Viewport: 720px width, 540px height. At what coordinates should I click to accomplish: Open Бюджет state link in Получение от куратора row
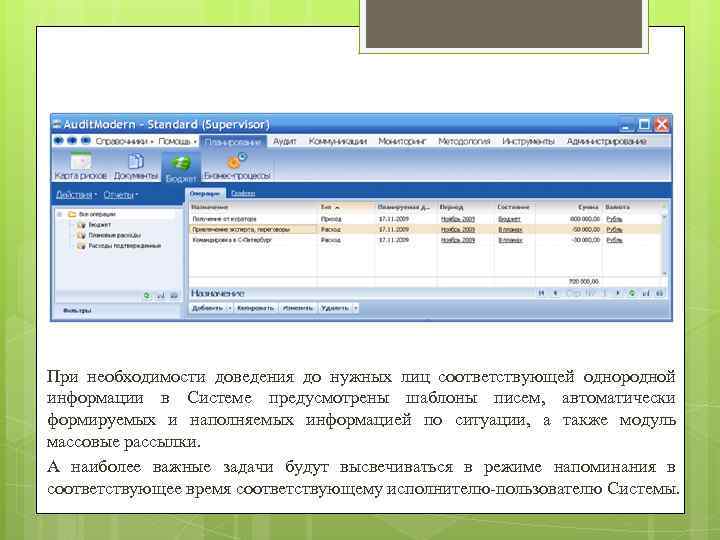pyautogui.click(x=509, y=219)
